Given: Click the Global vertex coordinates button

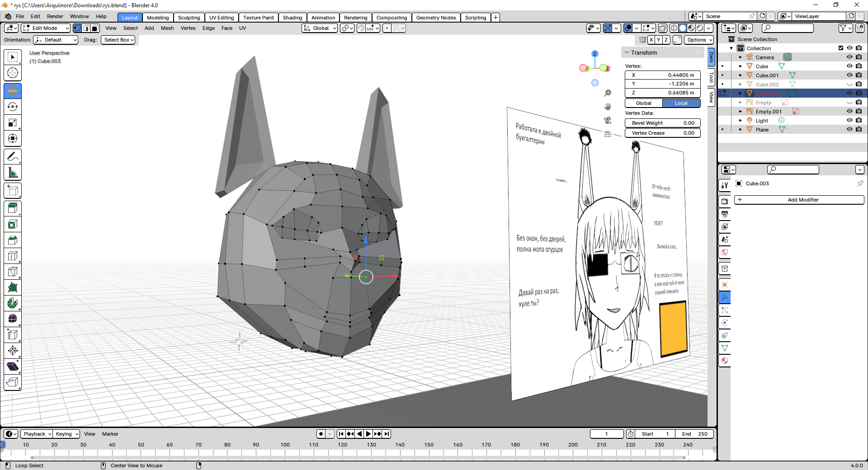Looking at the screenshot, I should pyautogui.click(x=643, y=103).
